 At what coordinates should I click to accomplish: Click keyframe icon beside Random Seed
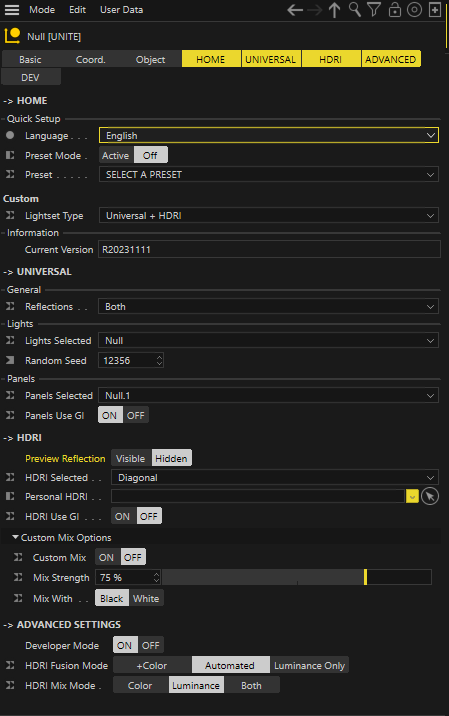coord(10,360)
